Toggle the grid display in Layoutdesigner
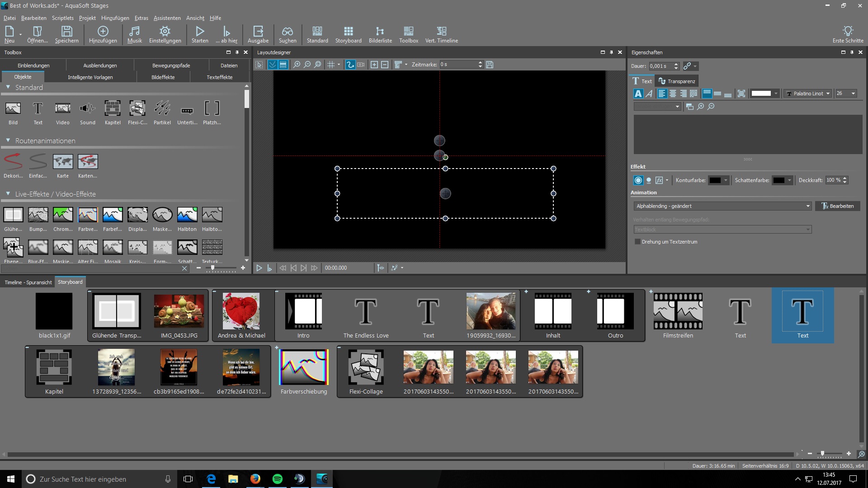The width and height of the screenshot is (868, 488). [x=331, y=65]
